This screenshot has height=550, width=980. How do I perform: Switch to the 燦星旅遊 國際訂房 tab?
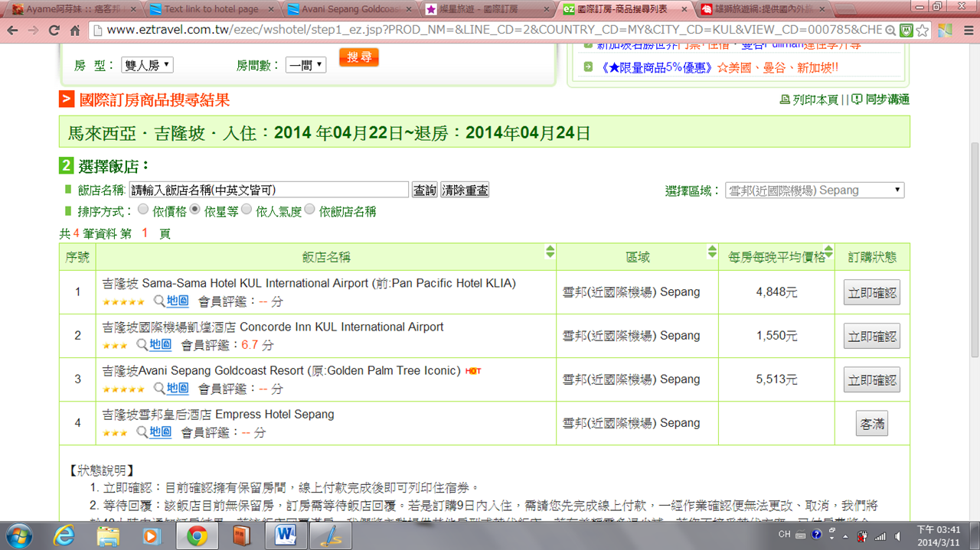pyautogui.click(x=488, y=9)
